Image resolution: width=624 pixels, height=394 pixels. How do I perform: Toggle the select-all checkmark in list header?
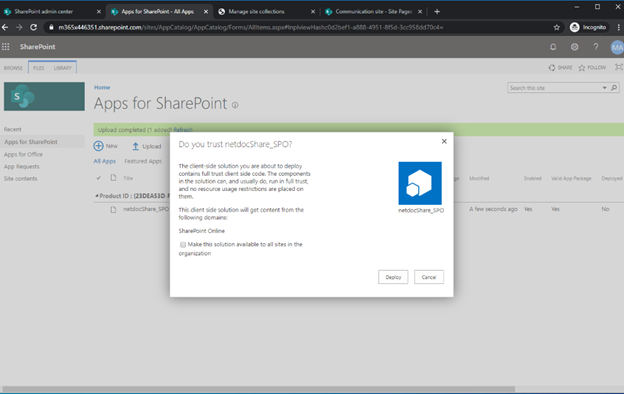pos(99,178)
